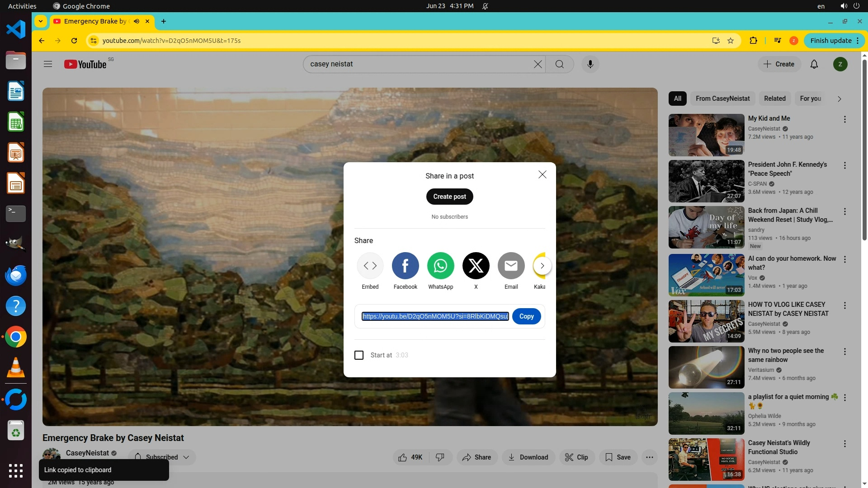The height and width of the screenshot is (488, 868).
Task: Share the video on X
Action: click(x=476, y=266)
